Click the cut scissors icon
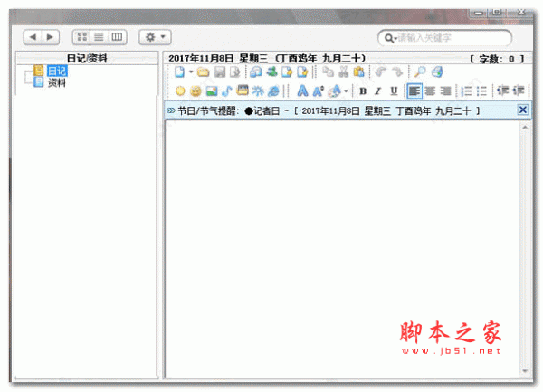The image size is (543, 392). click(343, 72)
